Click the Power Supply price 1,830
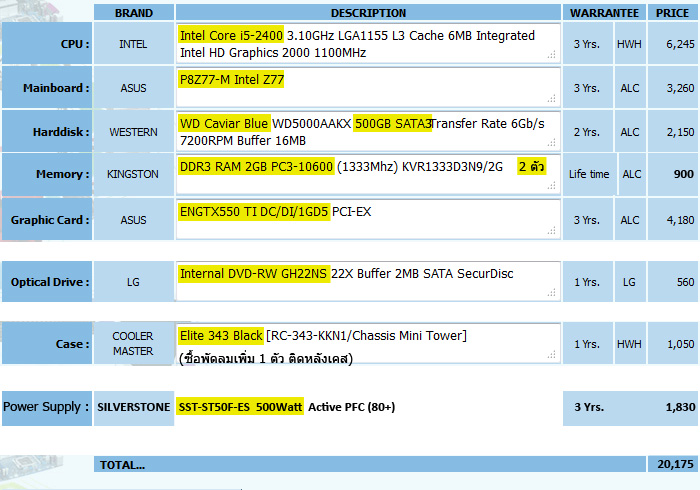The height and width of the screenshot is (490, 700). click(x=680, y=407)
